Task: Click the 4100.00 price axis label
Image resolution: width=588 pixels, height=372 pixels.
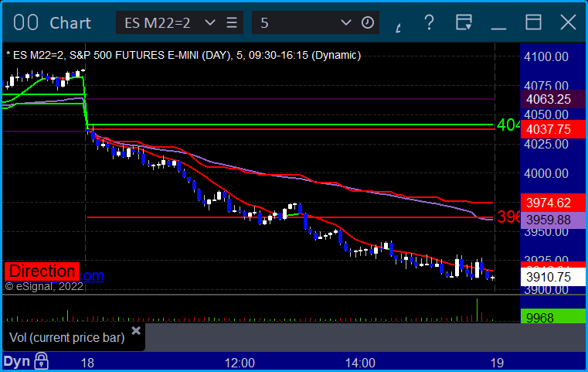Action: [546, 57]
